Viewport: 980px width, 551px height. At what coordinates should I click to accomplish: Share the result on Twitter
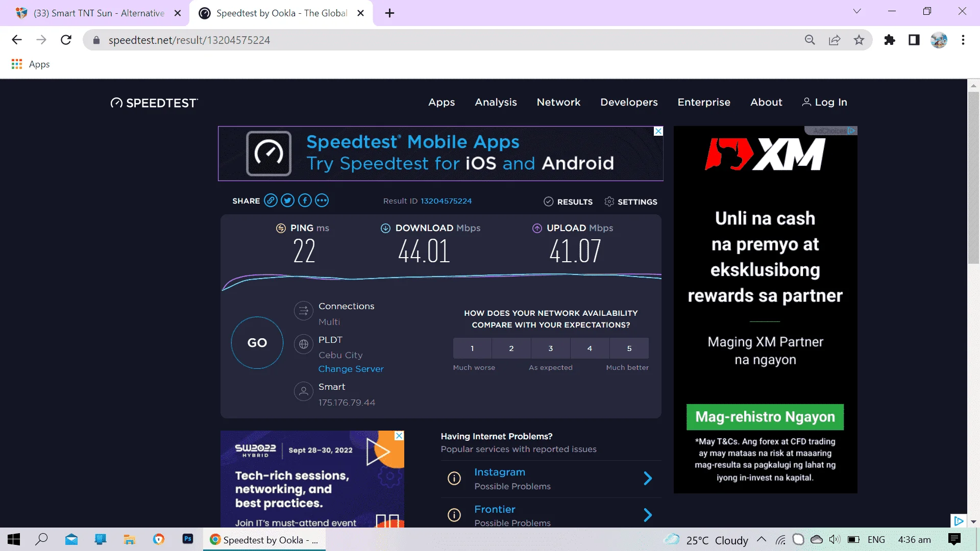click(288, 201)
